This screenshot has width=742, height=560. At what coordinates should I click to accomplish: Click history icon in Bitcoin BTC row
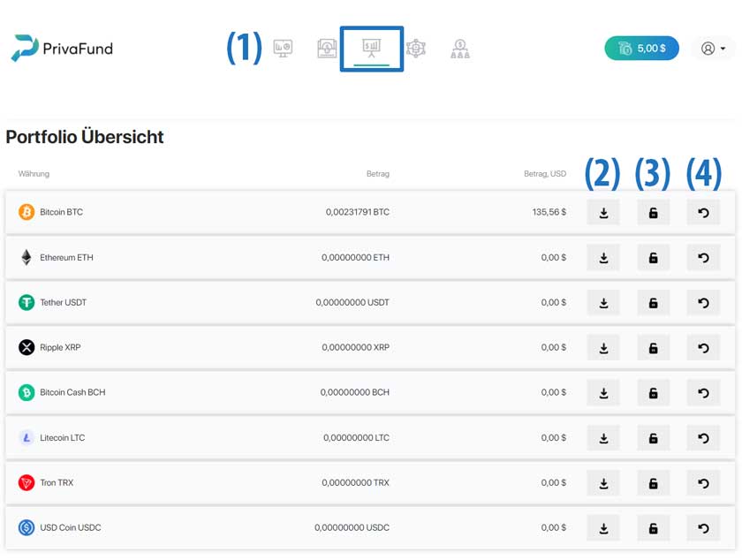click(703, 213)
